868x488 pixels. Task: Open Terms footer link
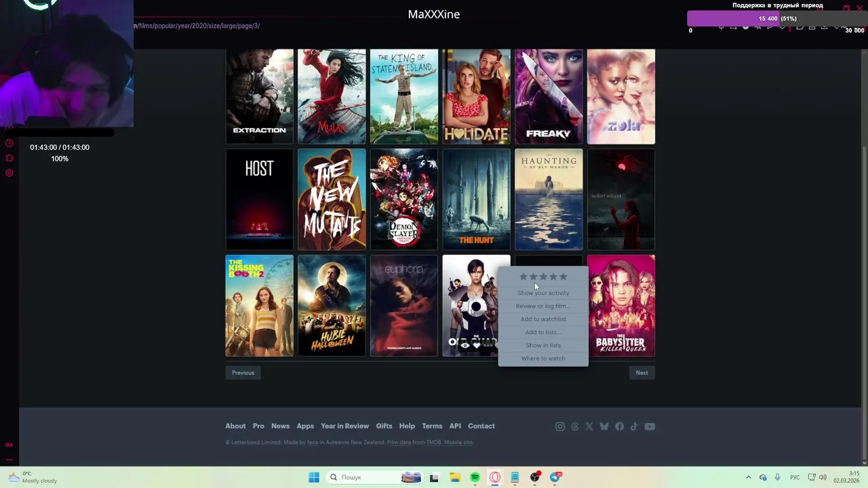432,426
